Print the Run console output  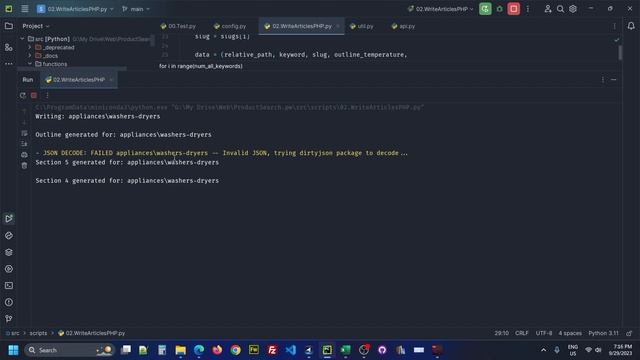coord(24,155)
